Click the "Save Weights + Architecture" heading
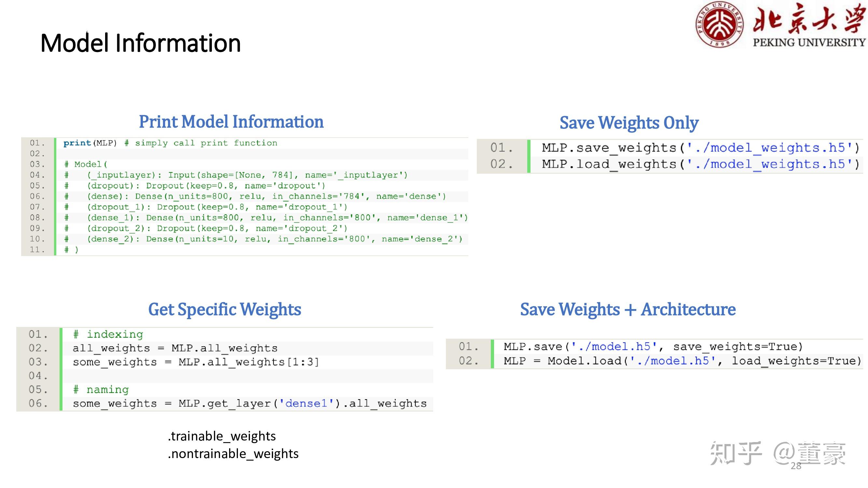 tap(628, 309)
